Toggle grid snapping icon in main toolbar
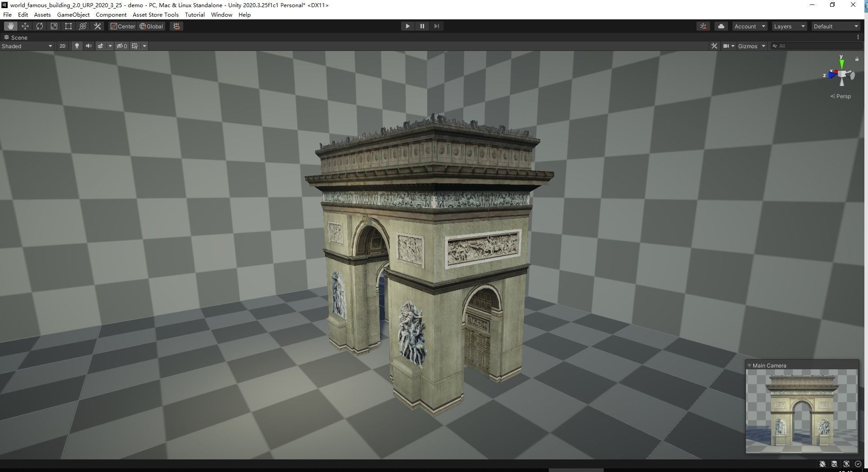 176,26
